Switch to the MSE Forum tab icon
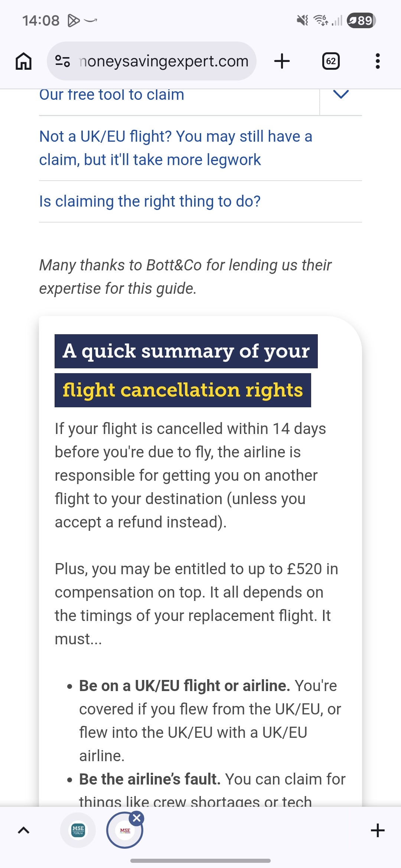Image resolution: width=401 pixels, height=868 pixels. (x=78, y=830)
